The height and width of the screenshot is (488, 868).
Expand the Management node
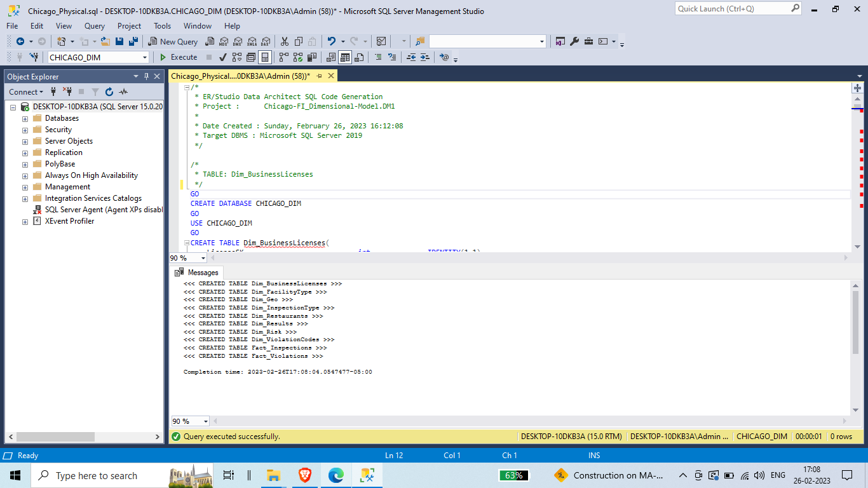[25, 187]
